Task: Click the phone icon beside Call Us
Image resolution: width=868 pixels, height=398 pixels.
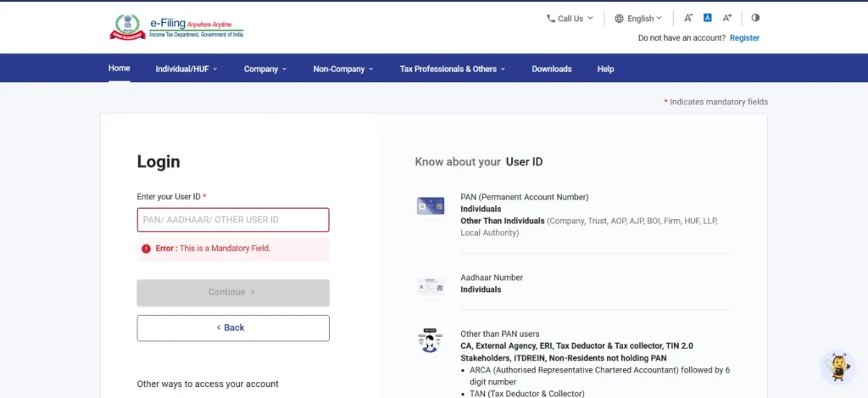Action: point(551,19)
